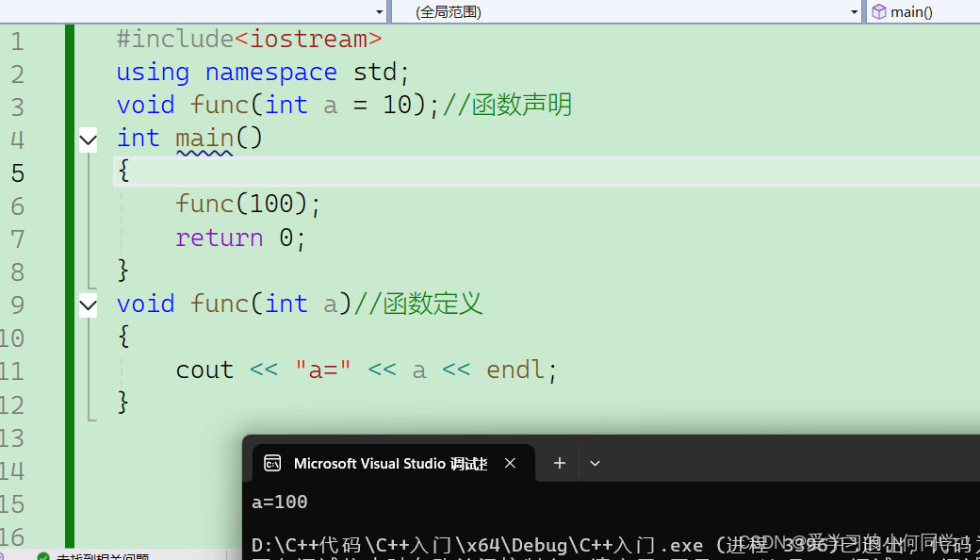Click the #include<iostream> line
Viewport: 980px width, 560px height.
coord(249,40)
